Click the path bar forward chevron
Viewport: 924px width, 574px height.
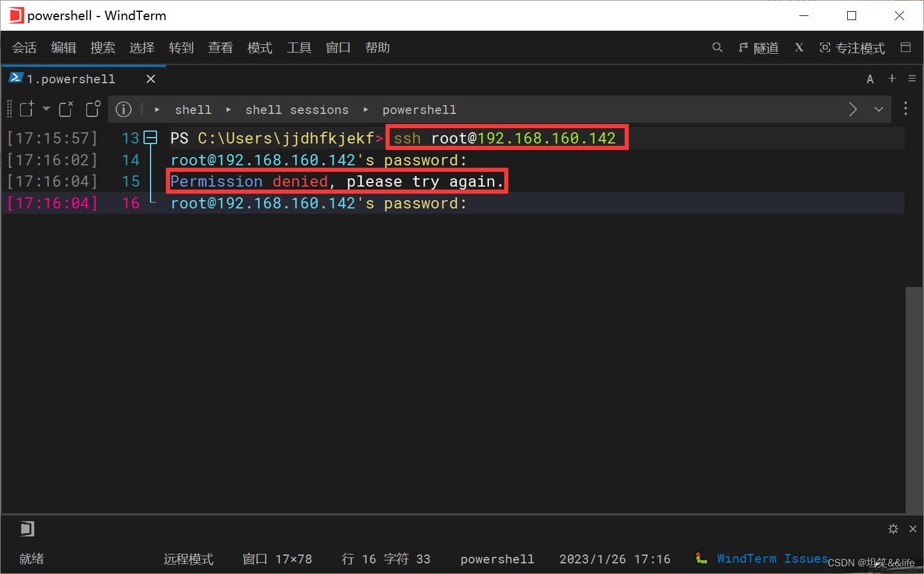[853, 109]
